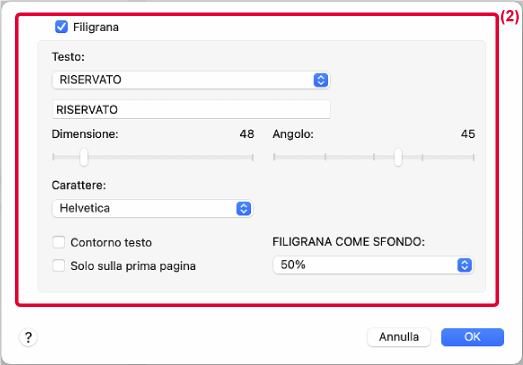This screenshot has height=365, width=523.
Task: Click the rightmost tick of Angolo slider
Action: pyautogui.click(x=473, y=157)
